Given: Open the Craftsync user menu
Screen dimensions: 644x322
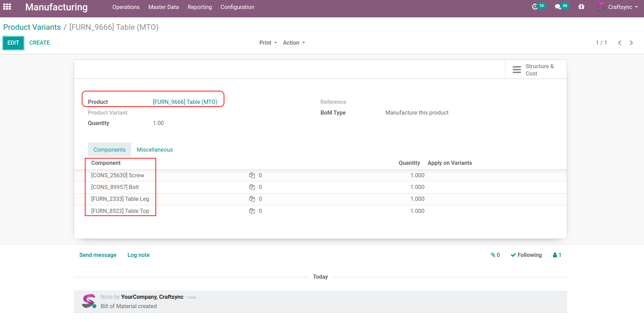Looking at the screenshot, I should click(617, 7).
